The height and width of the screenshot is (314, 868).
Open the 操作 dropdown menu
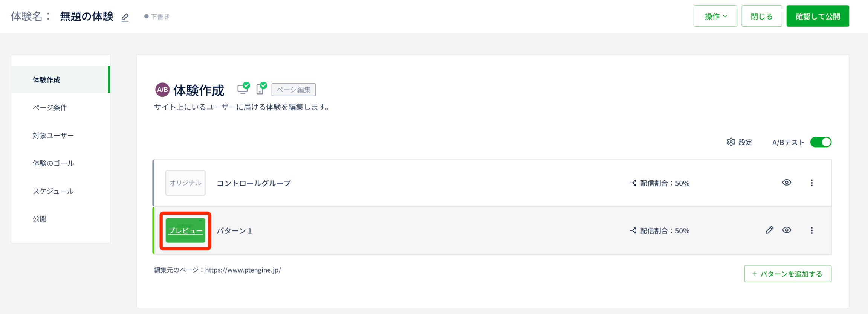[x=715, y=16]
